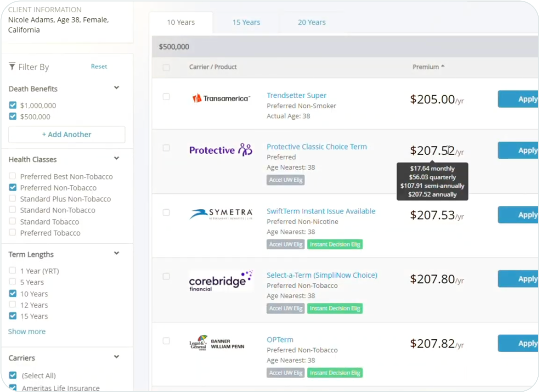Open the Trendsetter Super product link

(297, 95)
